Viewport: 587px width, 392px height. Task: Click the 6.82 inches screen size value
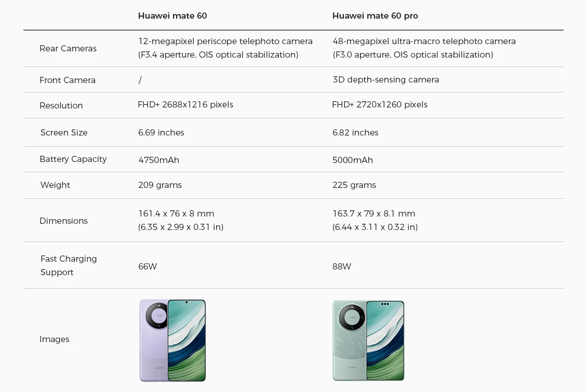click(355, 132)
